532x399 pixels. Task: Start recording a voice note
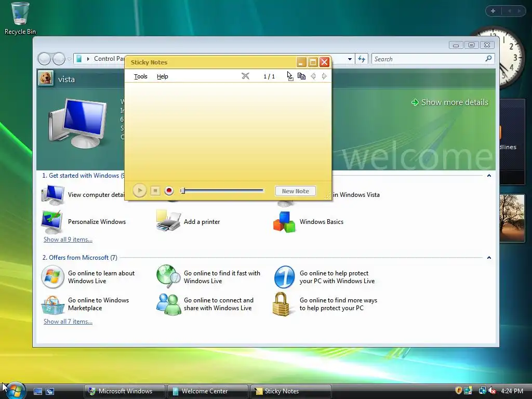[x=169, y=191]
